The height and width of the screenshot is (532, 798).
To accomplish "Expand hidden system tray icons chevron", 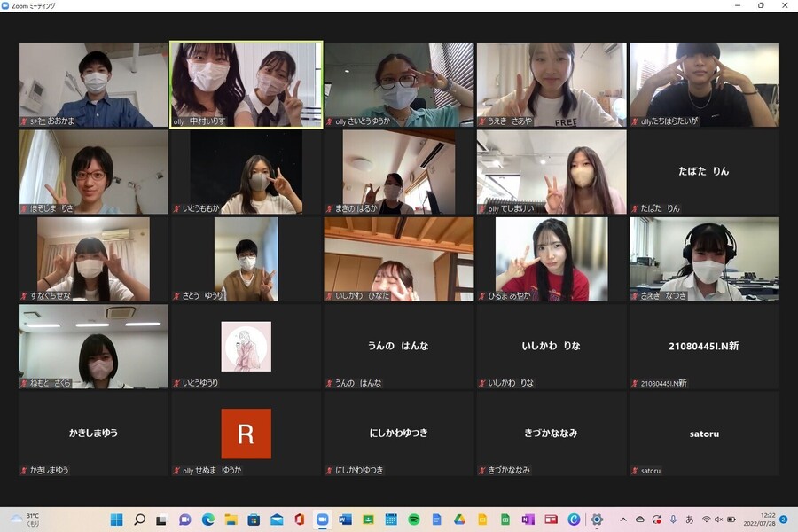I will 623,520.
